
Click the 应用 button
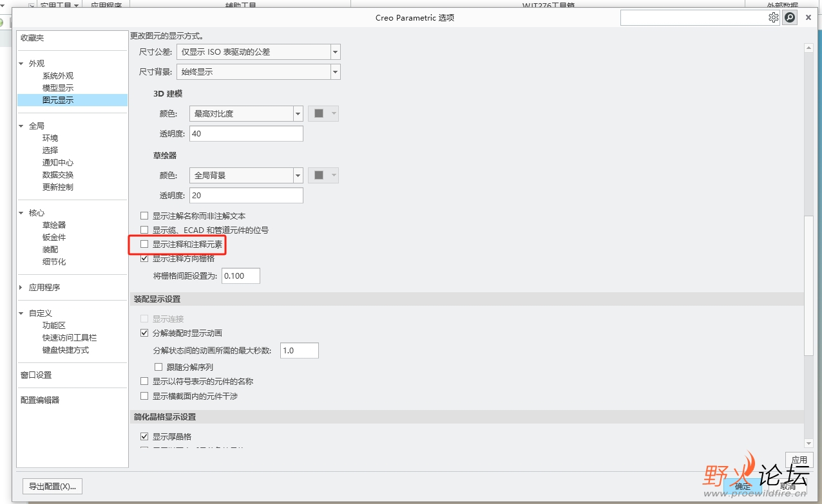click(x=799, y=460)
